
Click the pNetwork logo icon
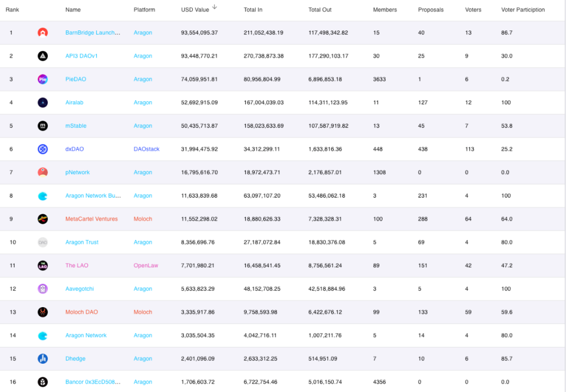[x=42, y=172]
